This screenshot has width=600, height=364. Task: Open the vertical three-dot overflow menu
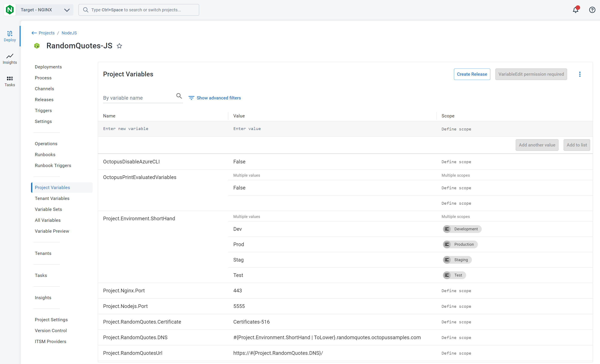coord(579,74)
